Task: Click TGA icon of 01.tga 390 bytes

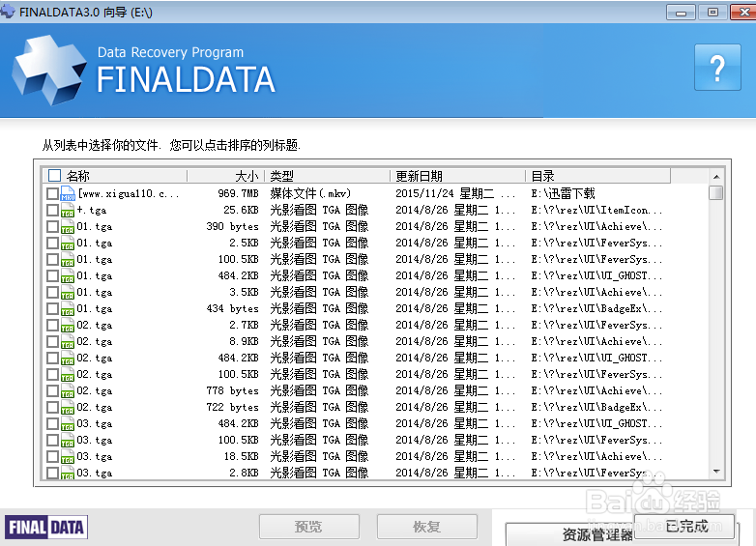Action: click(68, 226)
